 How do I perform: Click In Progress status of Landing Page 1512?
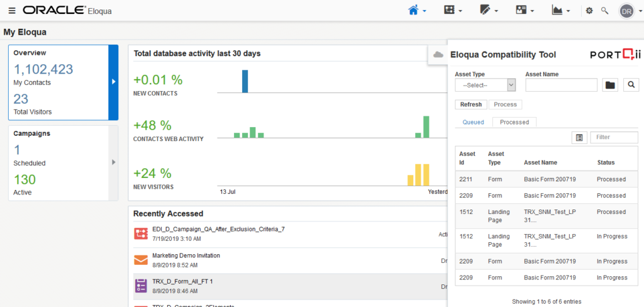point(612,237)
